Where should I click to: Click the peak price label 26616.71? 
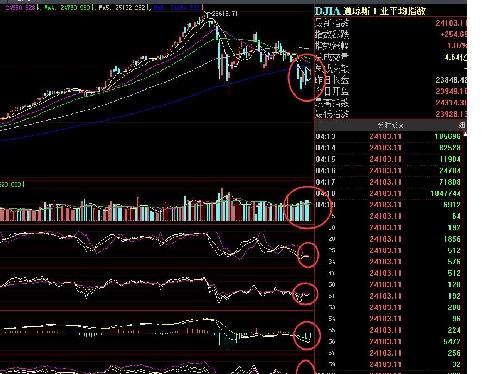[x=222, y=14]
